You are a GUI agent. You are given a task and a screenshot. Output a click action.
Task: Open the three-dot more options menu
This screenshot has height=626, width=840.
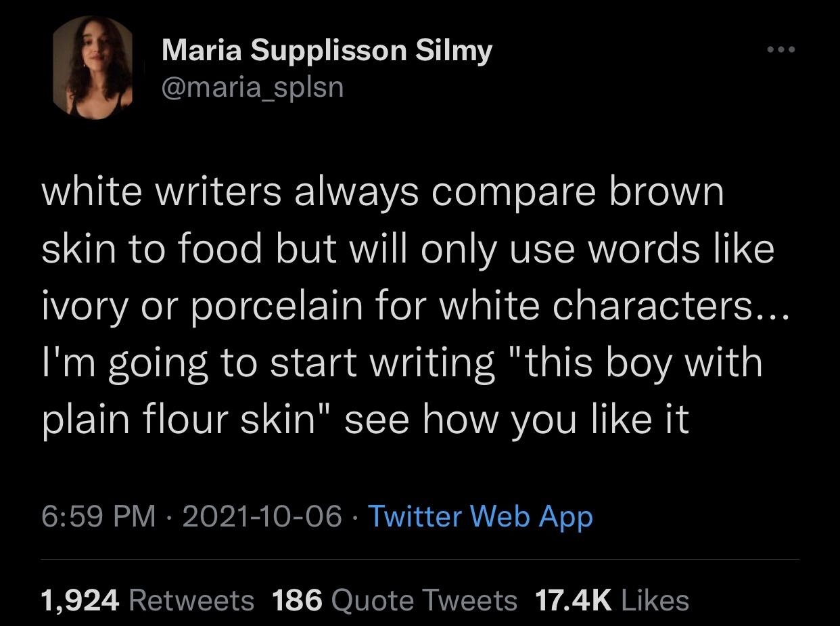click(781, 49)
